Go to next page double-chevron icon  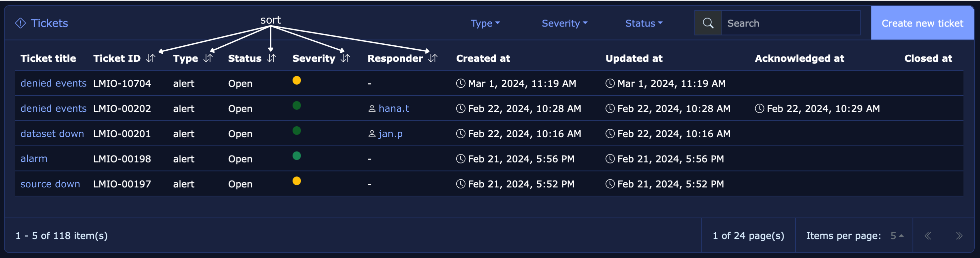[x=959, y=236]
